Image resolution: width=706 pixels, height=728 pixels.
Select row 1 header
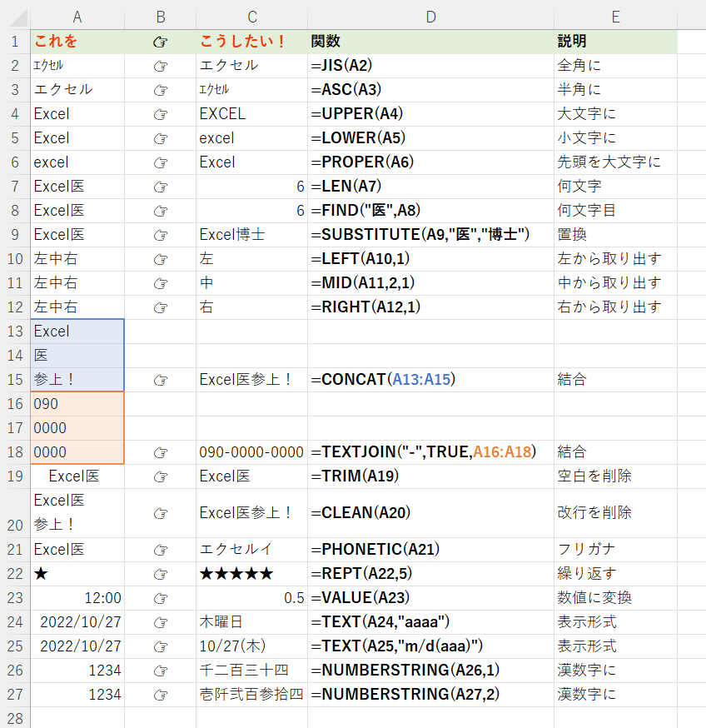click(x=15, y=42)
